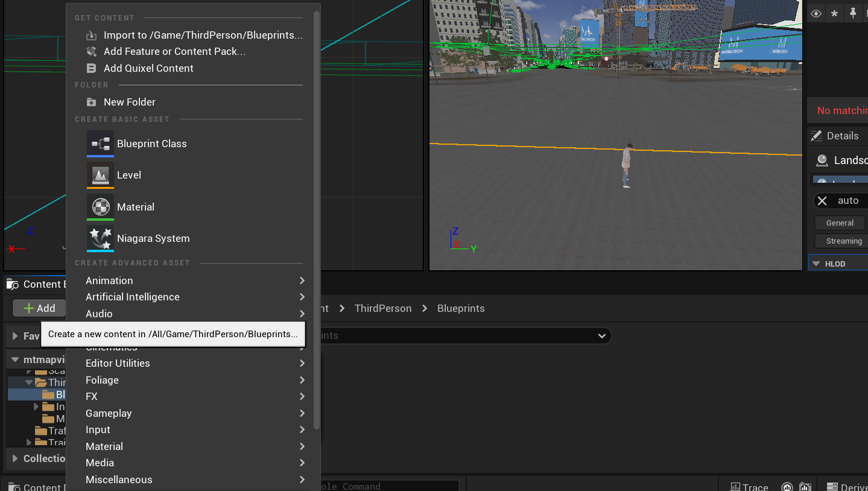Viewport: 868px width, 491px height.
Task: Collapse the HLOD category in Details
Action: click(x=816, y=264)
